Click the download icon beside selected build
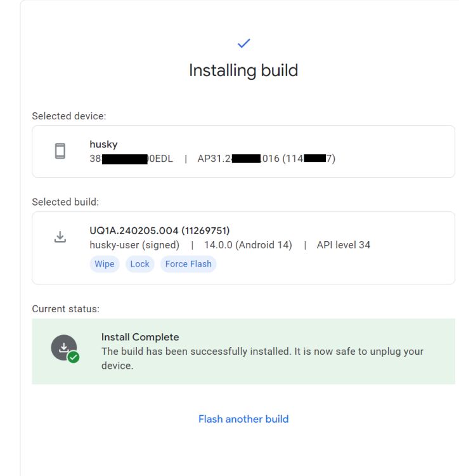 (x=60, y=237)
